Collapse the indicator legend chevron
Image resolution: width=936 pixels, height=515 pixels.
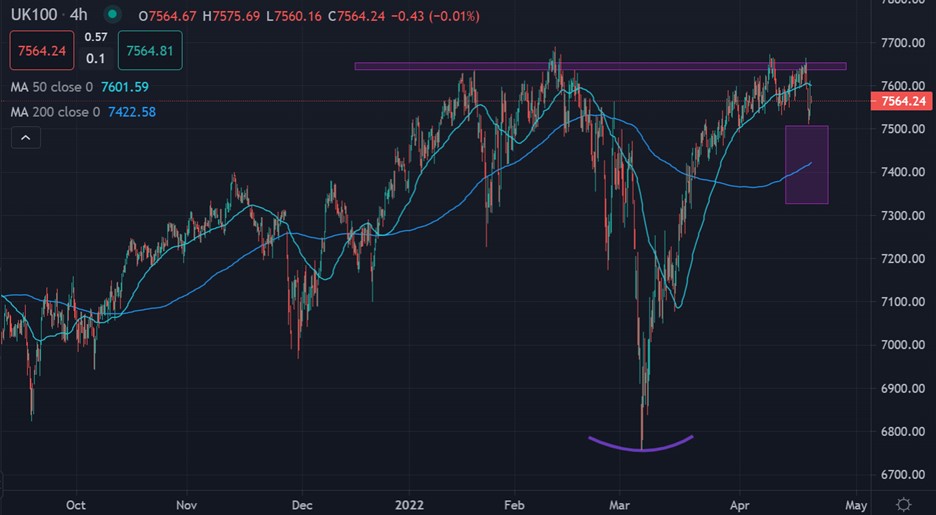point(26,138)
